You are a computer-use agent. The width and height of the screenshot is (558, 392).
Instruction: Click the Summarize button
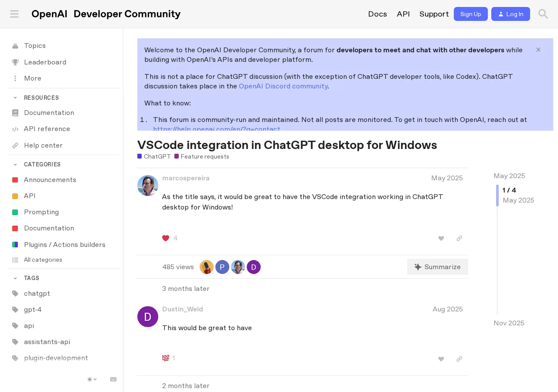(438, 267)
